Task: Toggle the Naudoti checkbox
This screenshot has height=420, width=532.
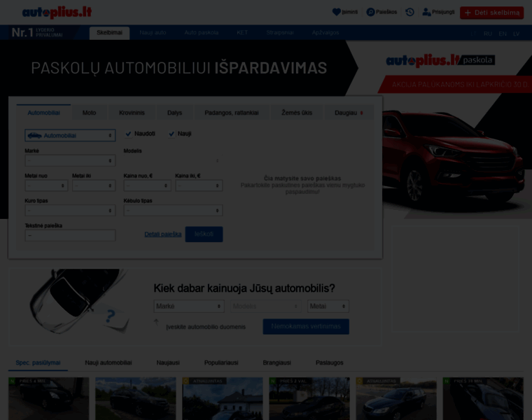Action: click(128, 134)
